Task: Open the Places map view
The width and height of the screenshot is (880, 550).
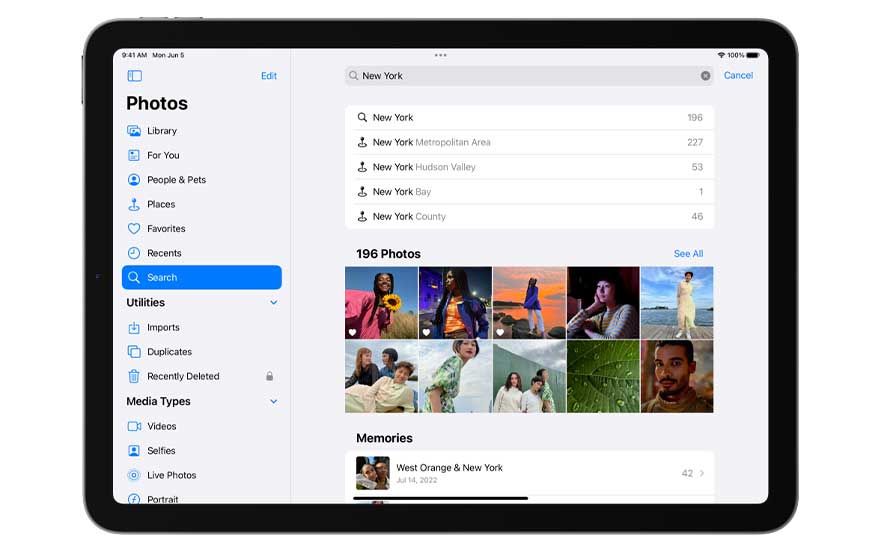Action: coord(160,204)
